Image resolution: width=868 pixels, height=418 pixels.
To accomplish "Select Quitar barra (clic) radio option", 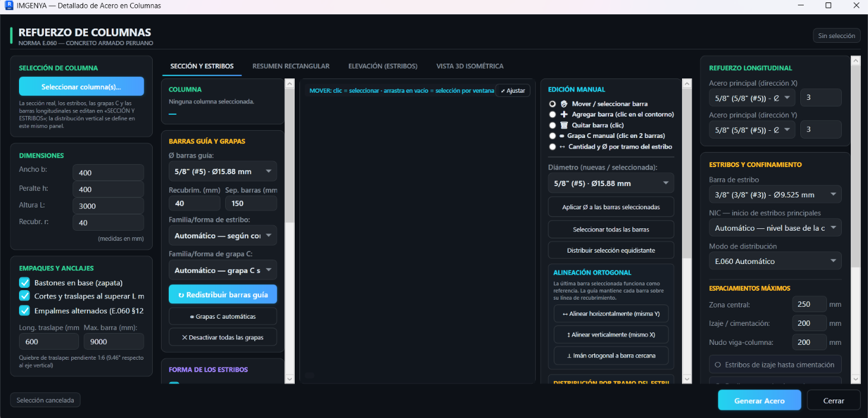I will [553, 125].
